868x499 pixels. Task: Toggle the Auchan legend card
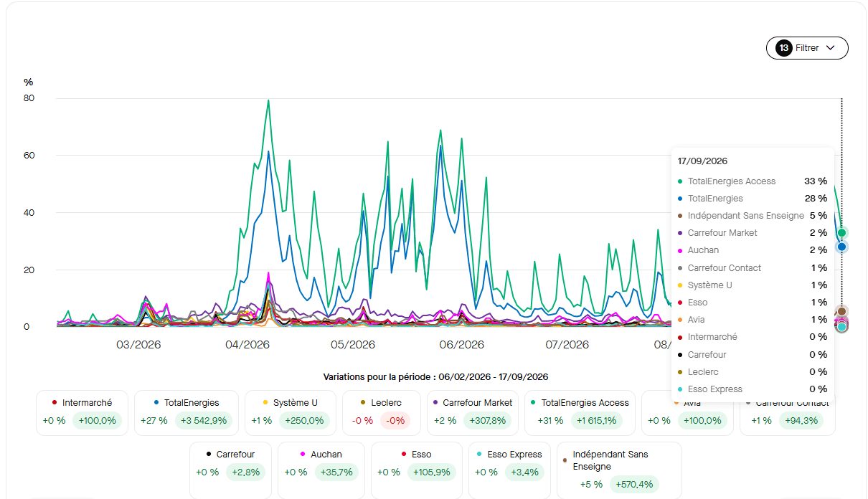(321, 470)
